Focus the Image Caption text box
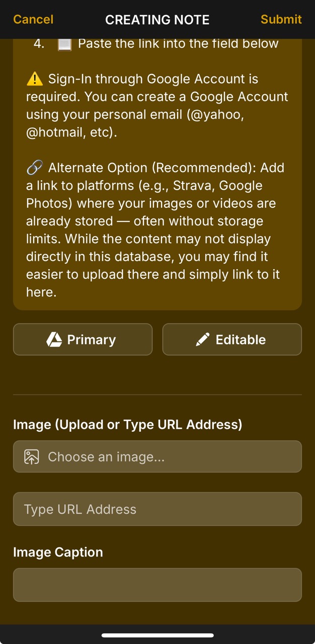This screenshot has width=315, height=644. [157, 585]
